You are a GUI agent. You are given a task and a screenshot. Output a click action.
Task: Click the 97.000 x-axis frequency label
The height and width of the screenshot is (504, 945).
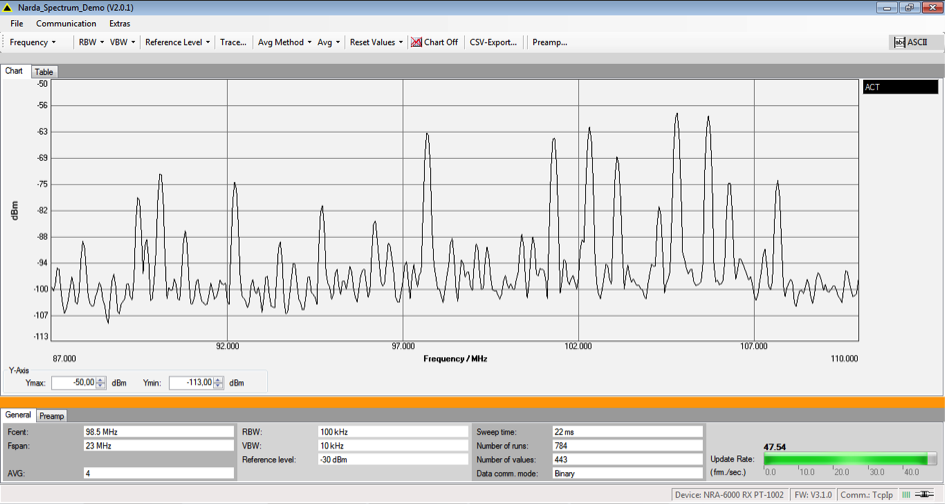pos(403,346)
